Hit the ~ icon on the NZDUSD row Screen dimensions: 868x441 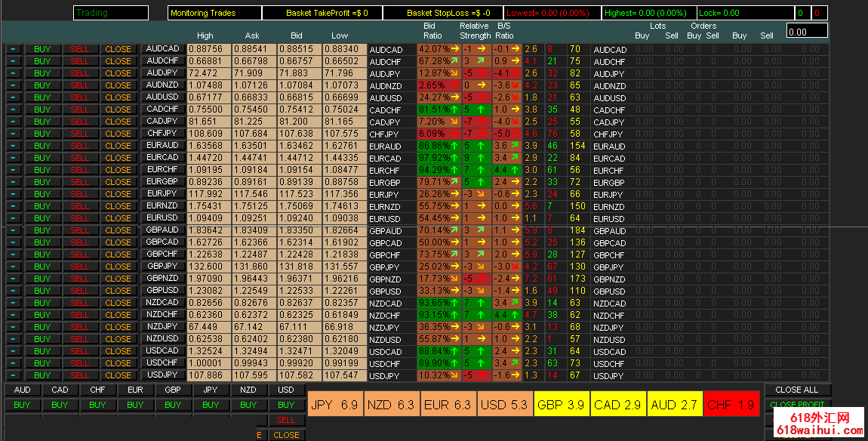(x=14, y=339)
